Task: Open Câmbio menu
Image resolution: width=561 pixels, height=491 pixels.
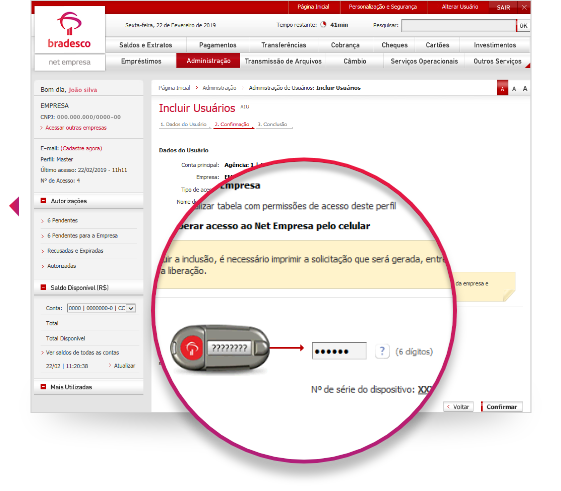Action: click(355, 61)
